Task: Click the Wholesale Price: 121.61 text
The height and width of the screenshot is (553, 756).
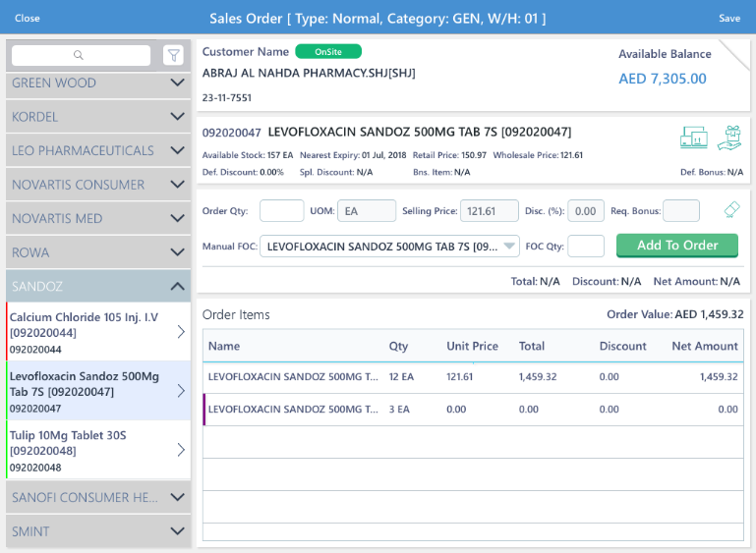Action: coord(538,155)
